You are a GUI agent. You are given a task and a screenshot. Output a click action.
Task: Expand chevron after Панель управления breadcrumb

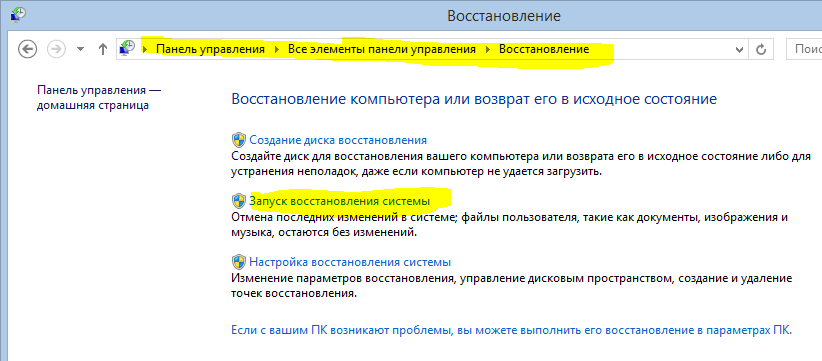point(277,49)
